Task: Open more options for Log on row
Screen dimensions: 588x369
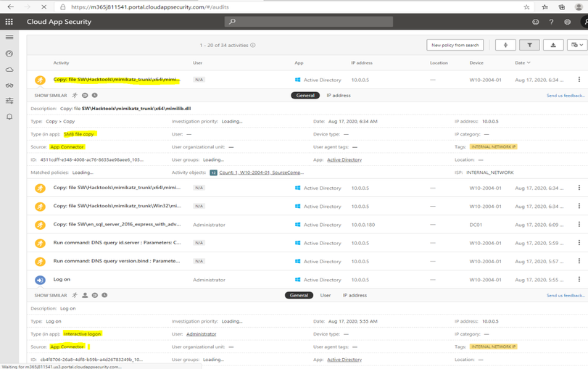Action: [579, 279]
